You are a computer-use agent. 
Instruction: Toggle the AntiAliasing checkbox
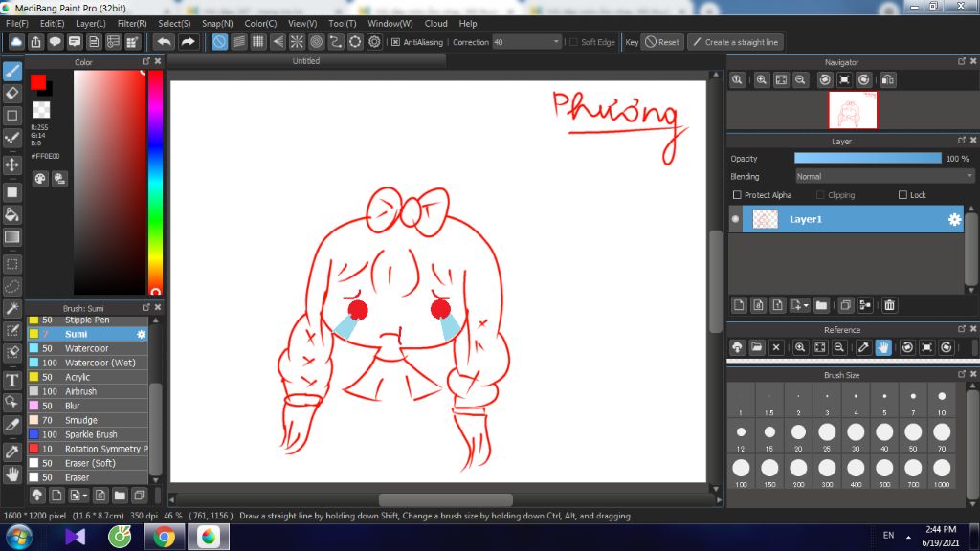[395, 42]
